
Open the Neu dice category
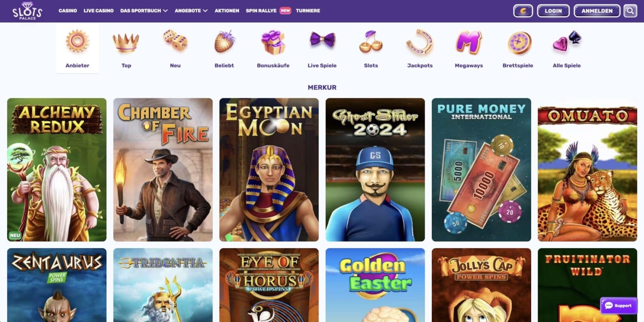tap(175, 48)
